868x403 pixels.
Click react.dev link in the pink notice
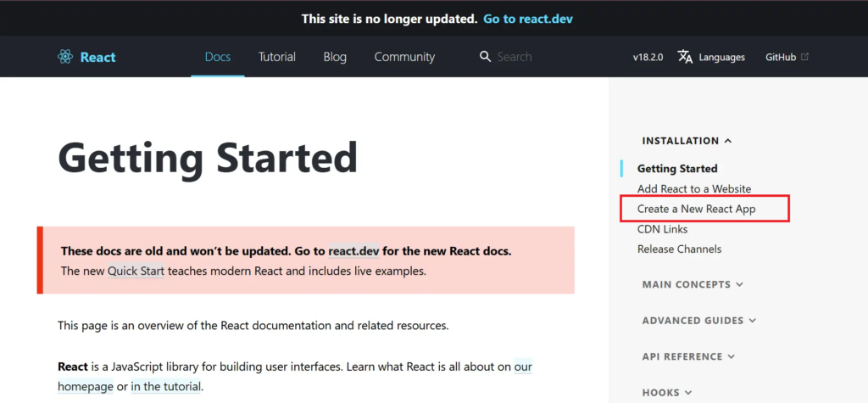(x=353, y=251)
